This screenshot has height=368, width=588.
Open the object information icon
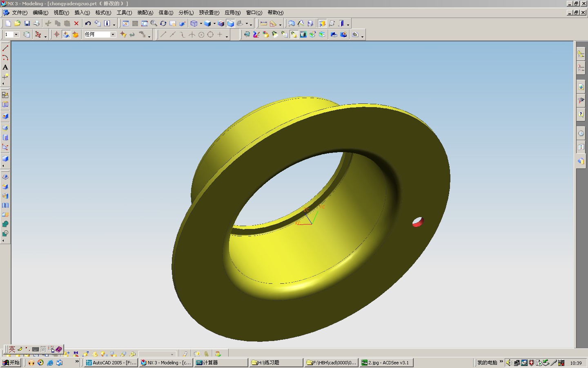pos(107,24)
